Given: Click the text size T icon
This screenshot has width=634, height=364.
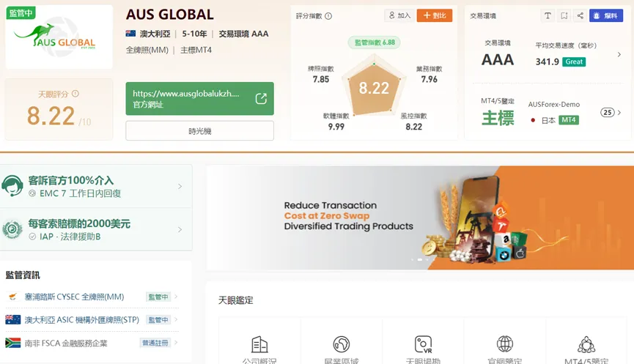Looking at the screenshot, I should [x=548, y=16].
